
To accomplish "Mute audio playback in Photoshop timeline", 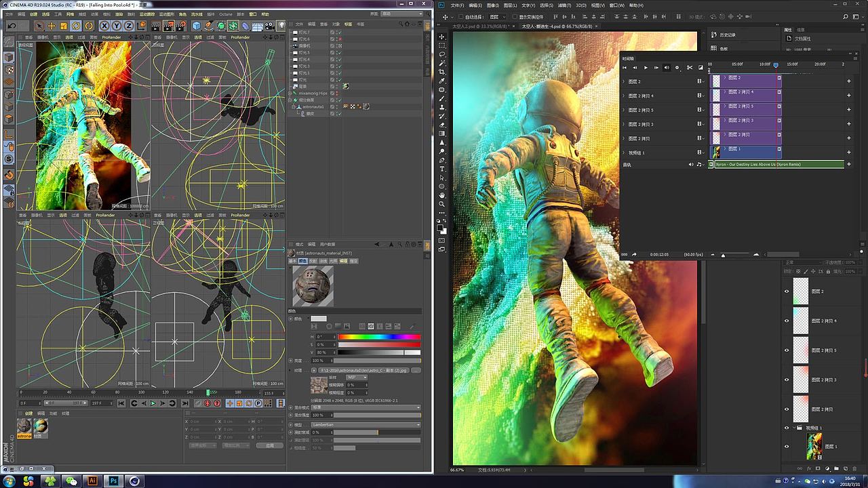I will coord(666,67).
